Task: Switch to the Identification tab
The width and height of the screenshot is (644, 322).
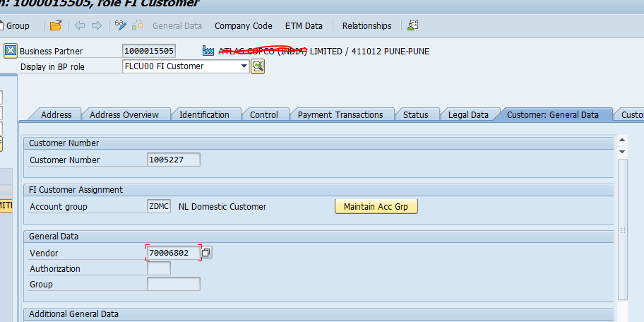Action: (x=203, y=114)
